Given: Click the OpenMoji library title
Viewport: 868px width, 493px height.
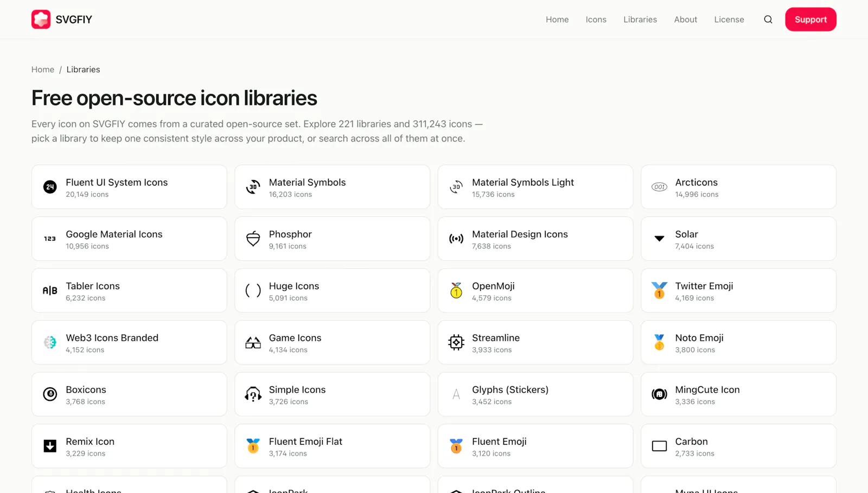Looking at the screenshot, I should pos(493,286).
